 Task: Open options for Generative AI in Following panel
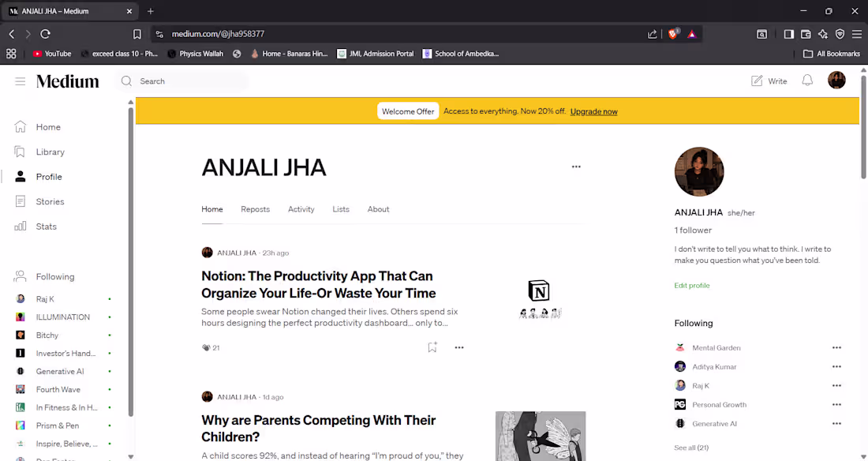pos(836,423)
